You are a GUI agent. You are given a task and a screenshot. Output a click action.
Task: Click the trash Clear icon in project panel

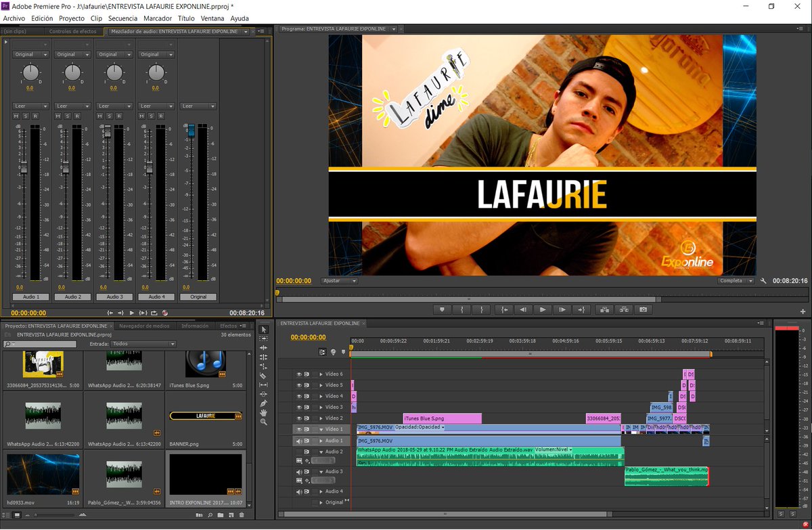[x=242, y=515]
